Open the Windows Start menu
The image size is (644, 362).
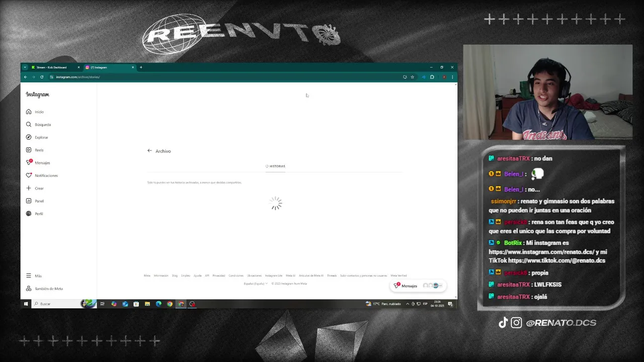tap(26, 304)
